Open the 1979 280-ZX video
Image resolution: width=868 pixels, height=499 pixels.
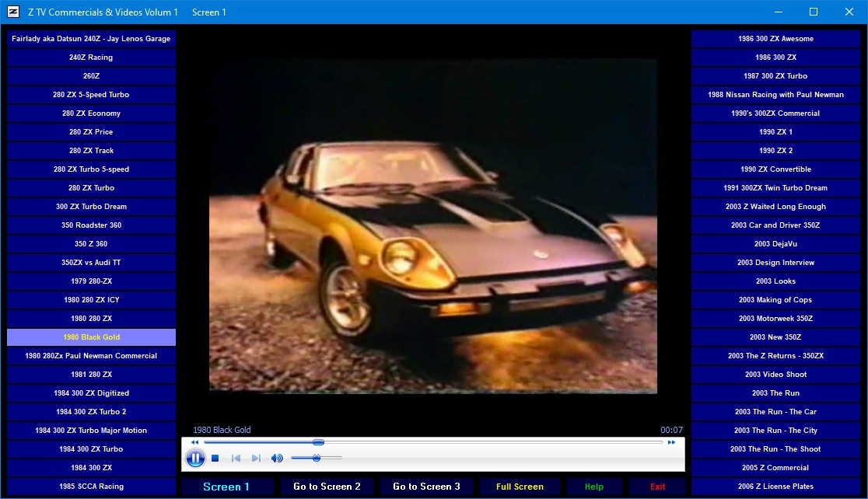click(91, 281)
